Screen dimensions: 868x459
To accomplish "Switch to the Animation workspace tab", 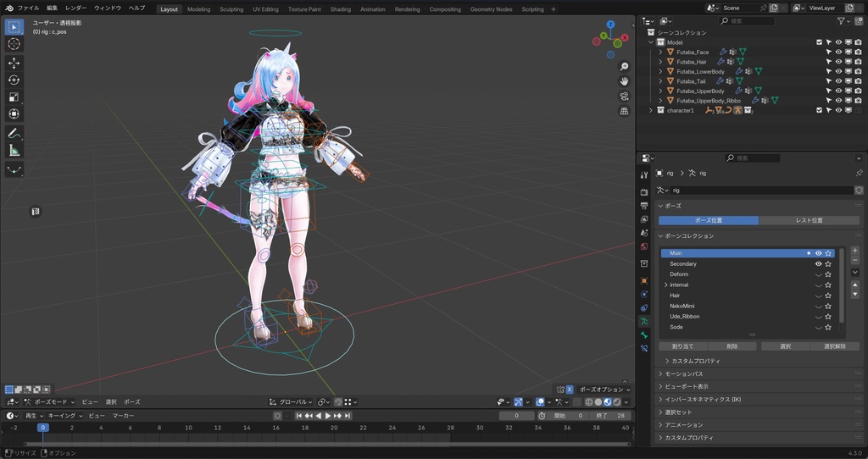I will (373, 9).
